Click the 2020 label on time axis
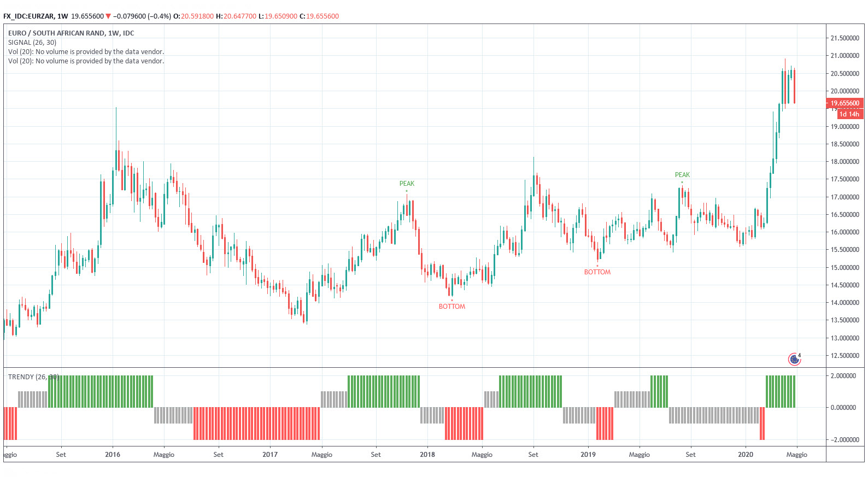Screen dimensions: 868x482 (x=746, y=455)
